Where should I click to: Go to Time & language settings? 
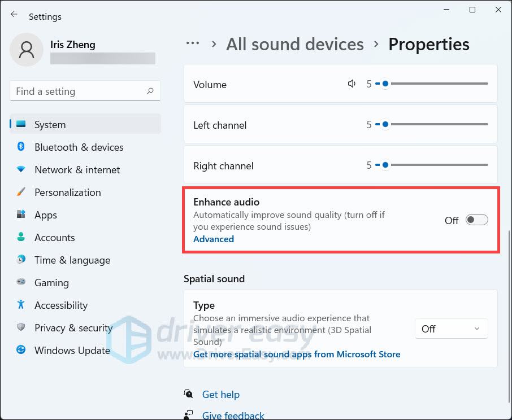72,260
